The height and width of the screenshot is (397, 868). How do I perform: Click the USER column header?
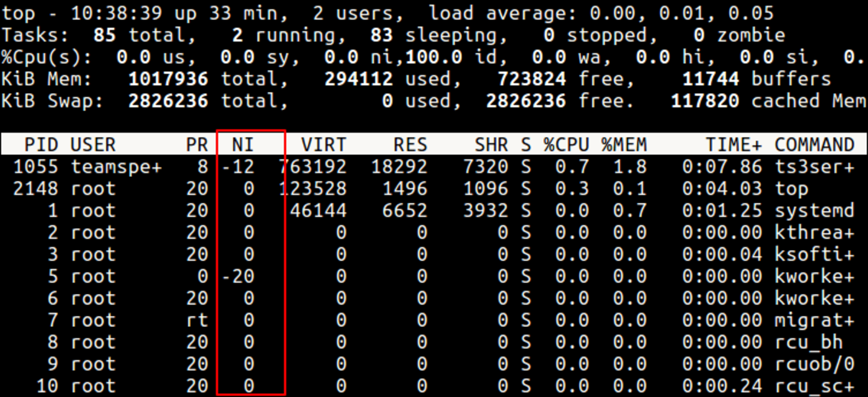pyautogui.click(x=93, y=145)
